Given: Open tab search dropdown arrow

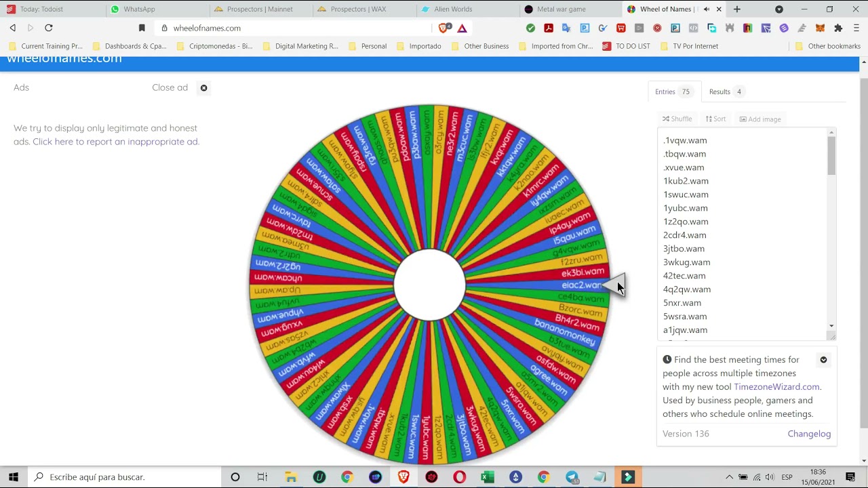Looking at the screenshot, I should tap(779, 9).
